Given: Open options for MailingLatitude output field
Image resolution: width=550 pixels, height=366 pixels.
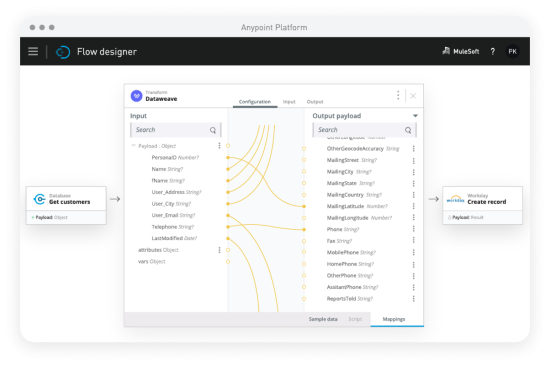Looking at the screenshot, I should pyautogui.click(x=414, y=206).
